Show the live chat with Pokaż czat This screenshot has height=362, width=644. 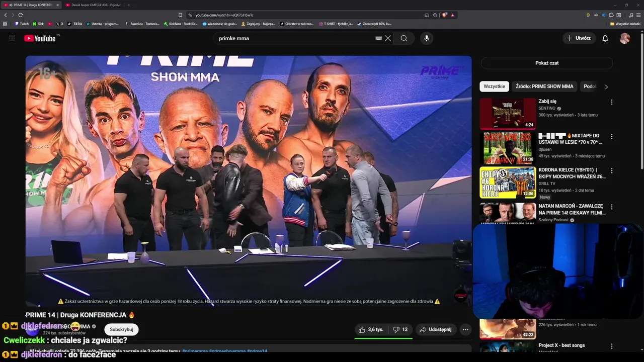coord(547,63)
